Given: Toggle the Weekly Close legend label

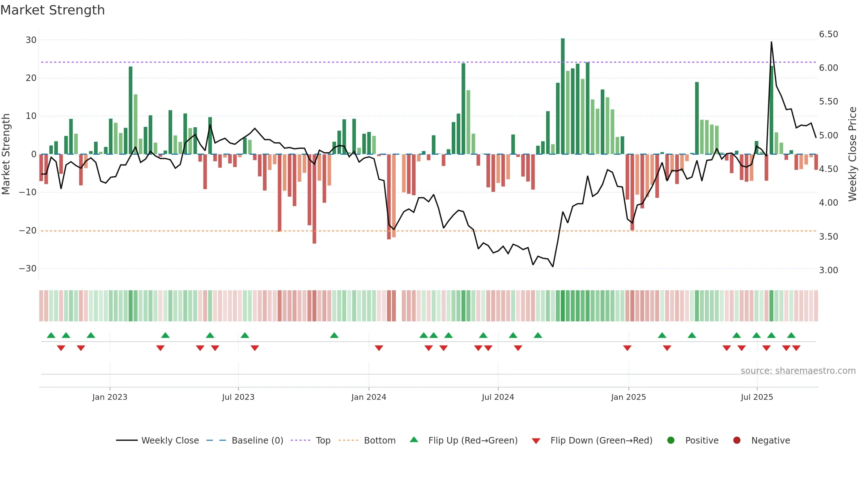Looking at the screenshot, I should [170, 440].
